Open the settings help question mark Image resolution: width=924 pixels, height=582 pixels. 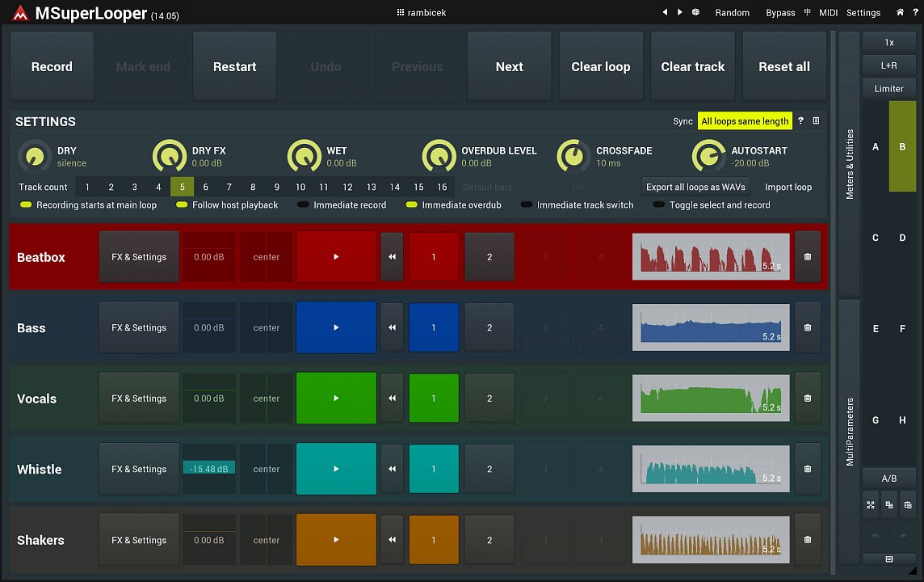point(800,121)
